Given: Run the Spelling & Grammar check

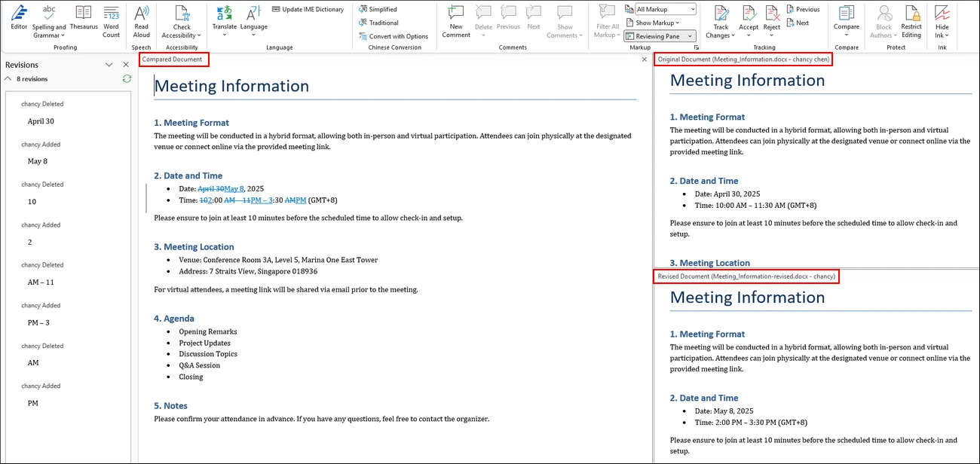Looking at the screenshot, I should [48, 21].
